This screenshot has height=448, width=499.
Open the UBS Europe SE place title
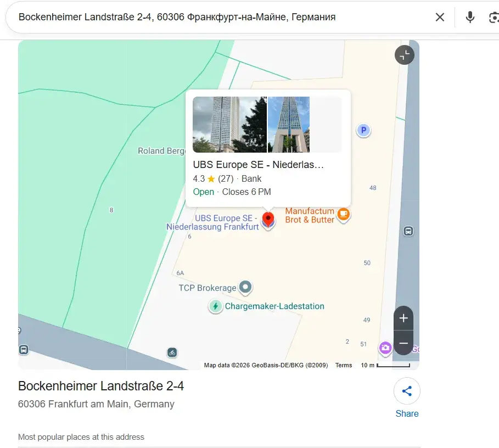point(258,165)
